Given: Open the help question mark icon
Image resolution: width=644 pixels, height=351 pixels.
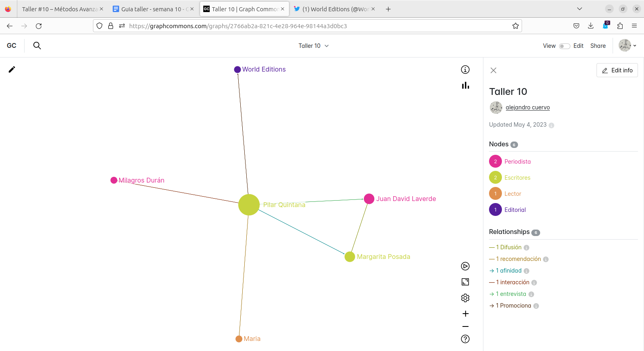Looking at the screenshot, I should [465, 339].
